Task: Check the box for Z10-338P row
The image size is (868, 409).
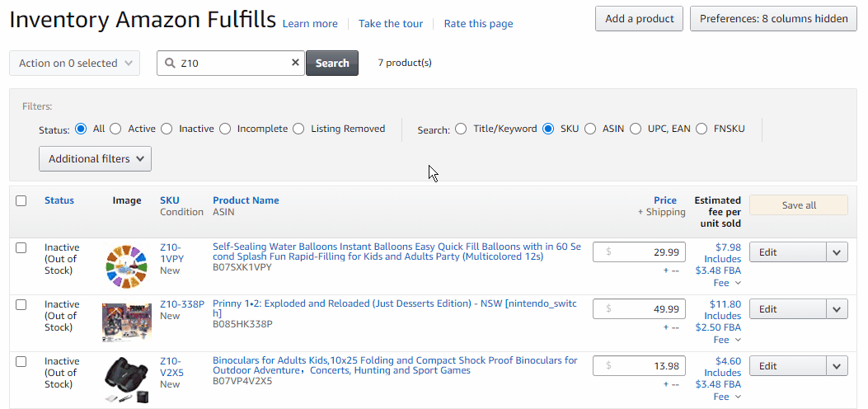Action: pos(21,304)
